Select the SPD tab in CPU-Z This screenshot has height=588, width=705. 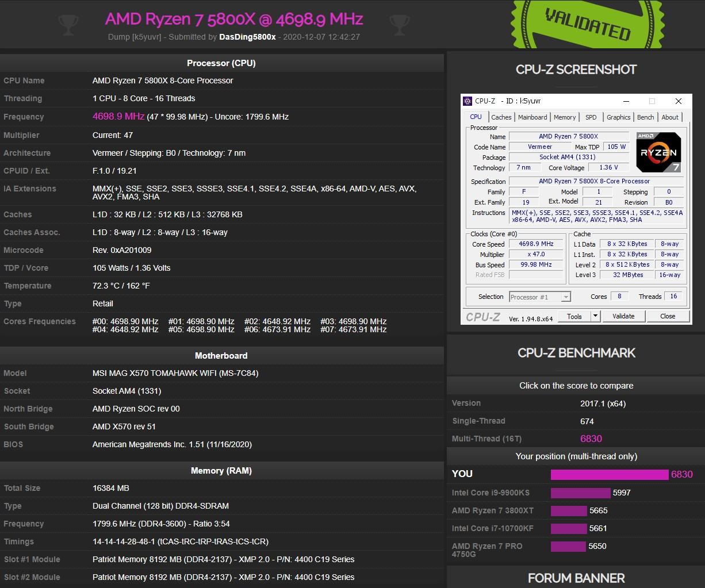point(591,117)
